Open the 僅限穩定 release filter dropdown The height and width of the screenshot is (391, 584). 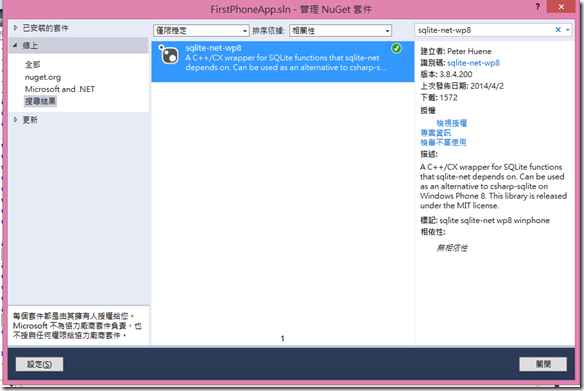tap(201, 31)
